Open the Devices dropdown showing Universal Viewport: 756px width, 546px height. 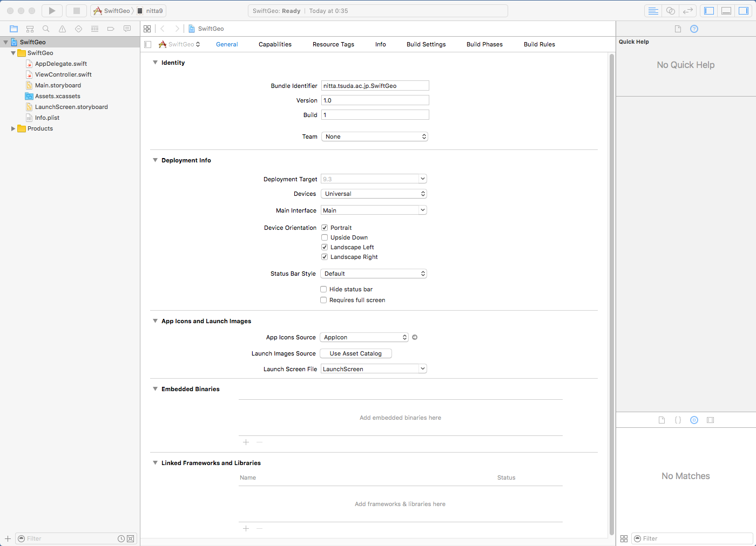(374, 194)
